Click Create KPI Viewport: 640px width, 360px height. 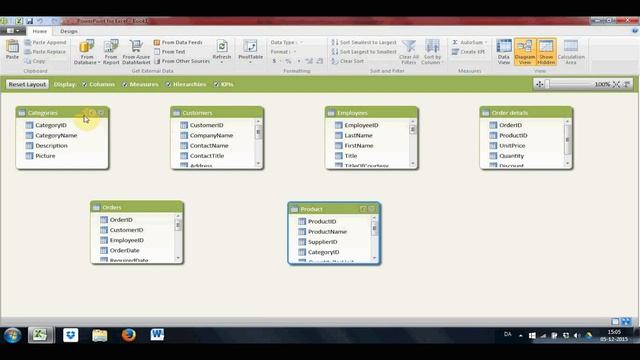tap(469, 52)
